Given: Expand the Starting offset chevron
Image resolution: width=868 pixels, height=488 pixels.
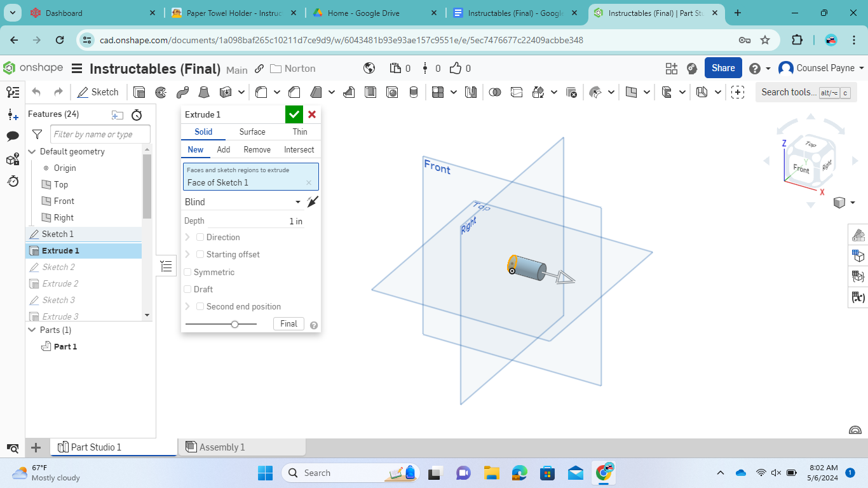Looking at the screenshot, I should coord(187,254).
